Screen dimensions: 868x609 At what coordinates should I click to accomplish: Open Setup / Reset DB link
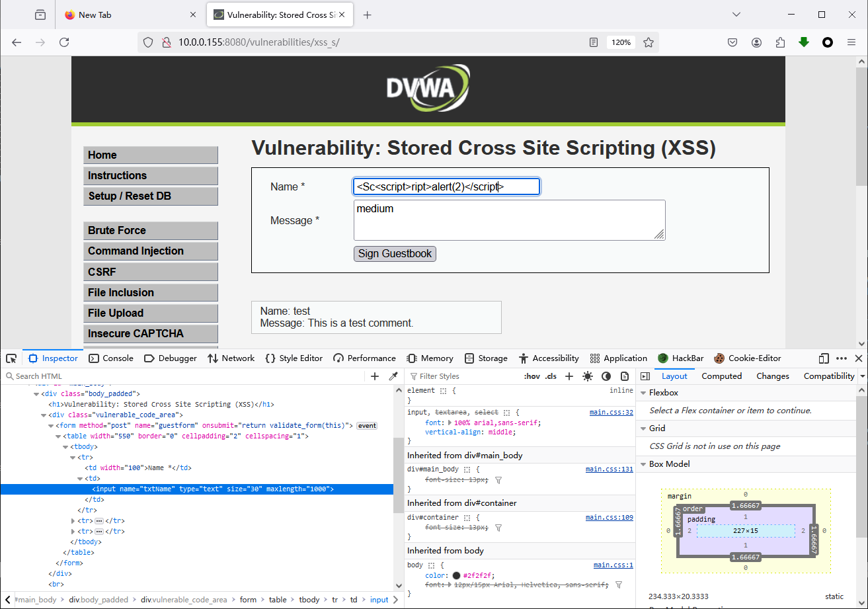(x=150, y=196)
